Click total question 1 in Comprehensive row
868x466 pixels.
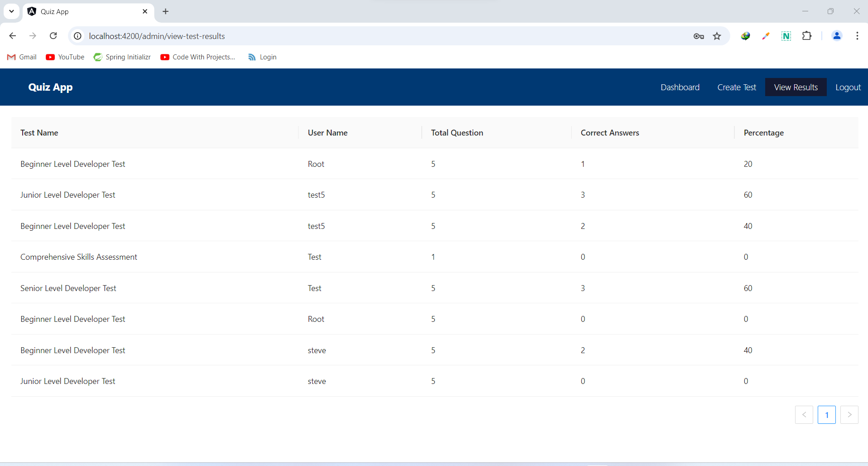(433, 257)
